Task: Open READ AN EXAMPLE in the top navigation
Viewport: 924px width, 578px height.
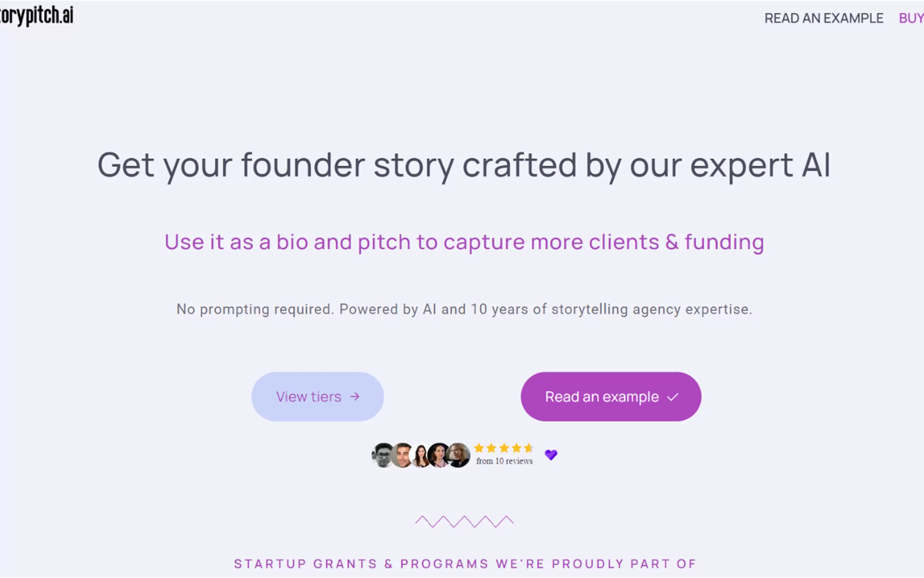Action: tap(825, 18)
